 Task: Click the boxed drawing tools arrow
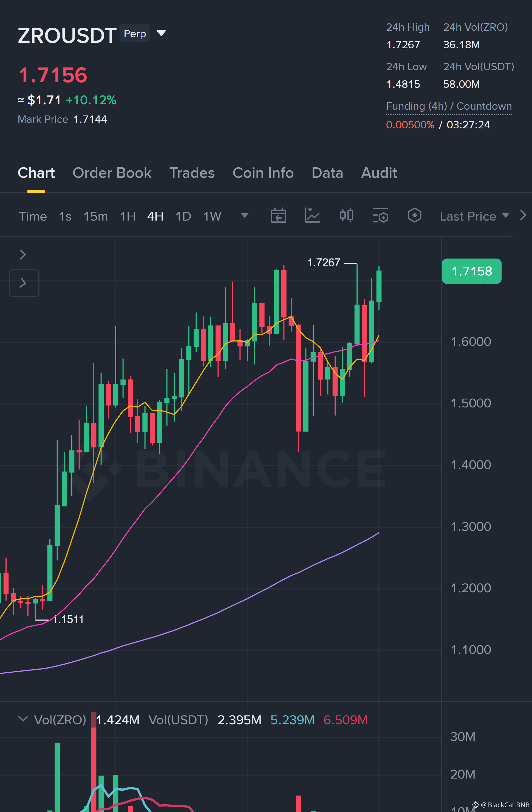pyautogui.click(x=24, y=283)
